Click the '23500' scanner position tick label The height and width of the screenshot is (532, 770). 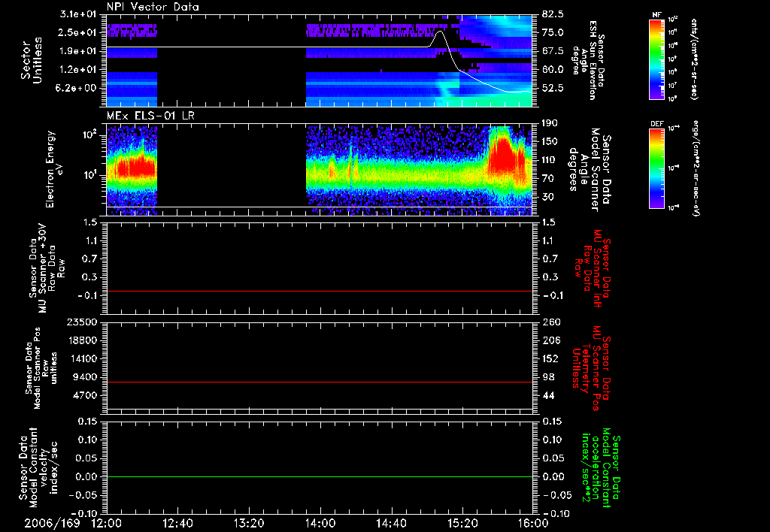83,322
